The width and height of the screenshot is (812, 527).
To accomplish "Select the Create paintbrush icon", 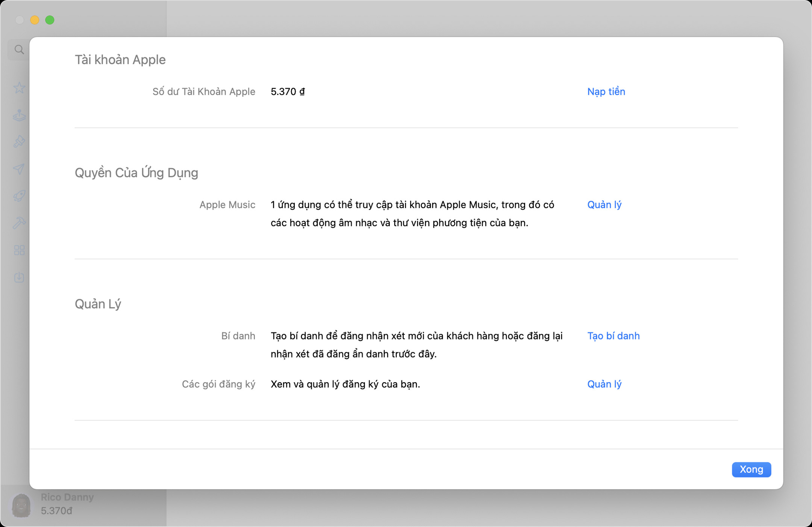I will coord(19,141).
